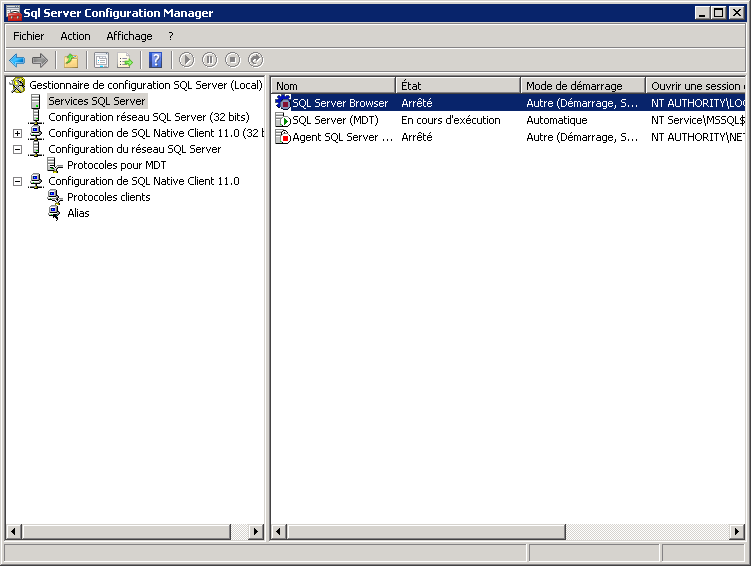The image size is (751, 566).
Task: Click the Up one level folder icon
Action: 71,60
